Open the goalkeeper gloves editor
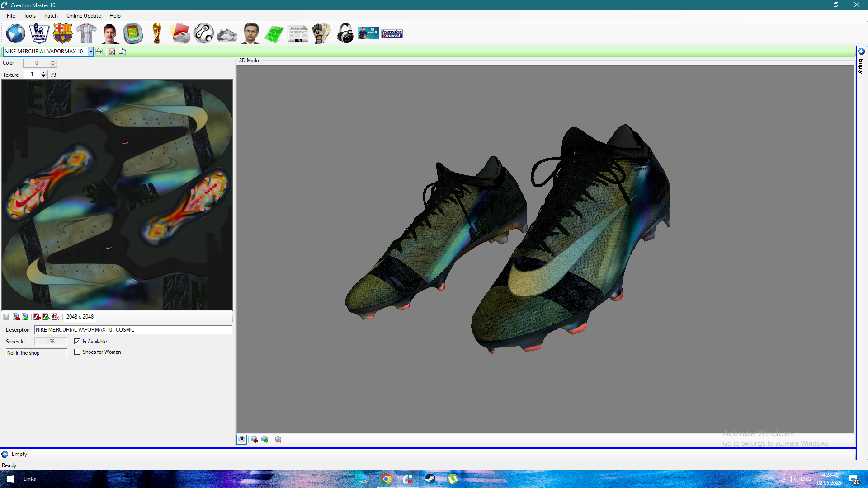 [x=321, y=33]
